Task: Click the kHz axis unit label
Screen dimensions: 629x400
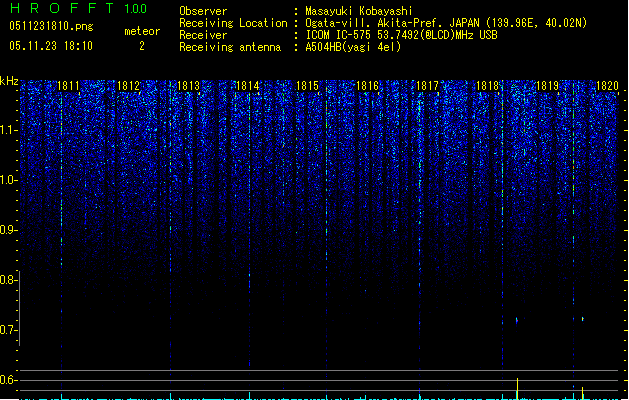Action: [9, 81]
